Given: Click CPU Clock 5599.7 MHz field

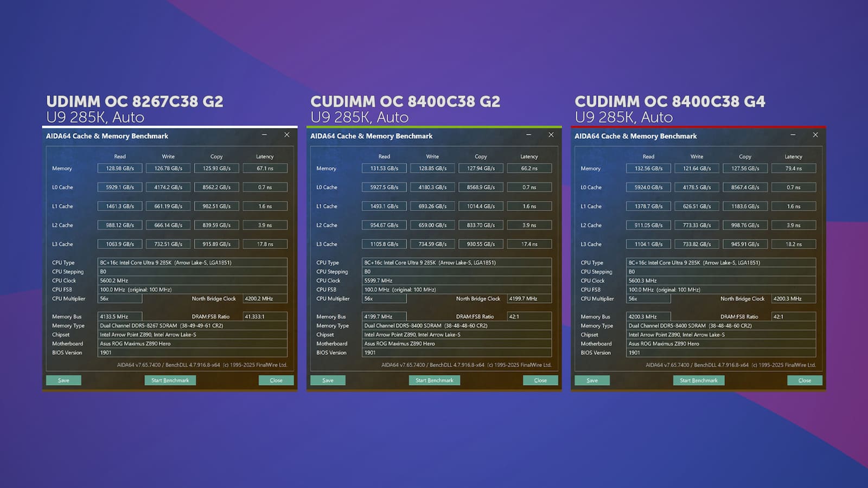Looking at the screenshot, I should click(456, 280).
